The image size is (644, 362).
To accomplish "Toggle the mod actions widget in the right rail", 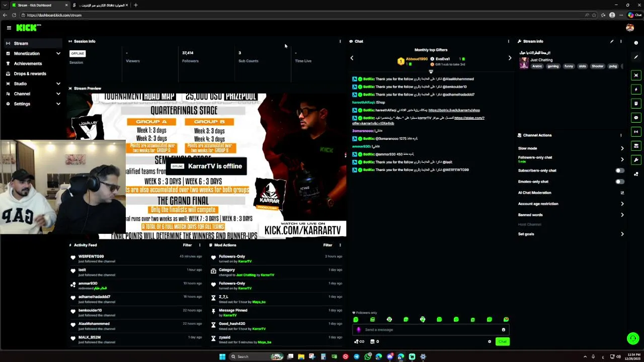I will 636,146.
